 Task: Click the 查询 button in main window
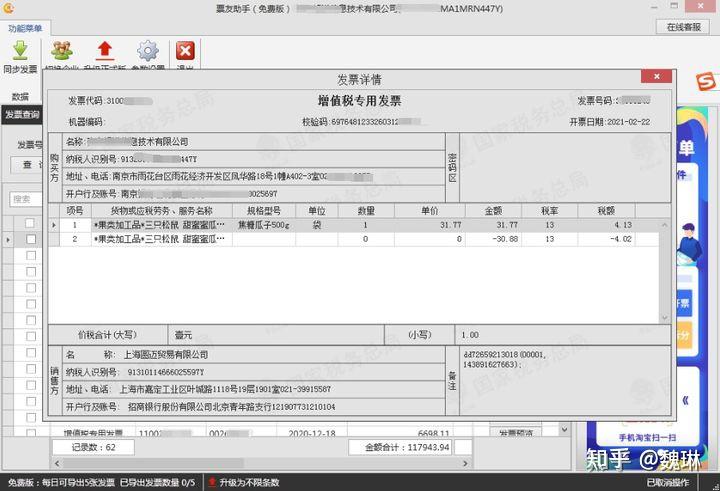27,164
